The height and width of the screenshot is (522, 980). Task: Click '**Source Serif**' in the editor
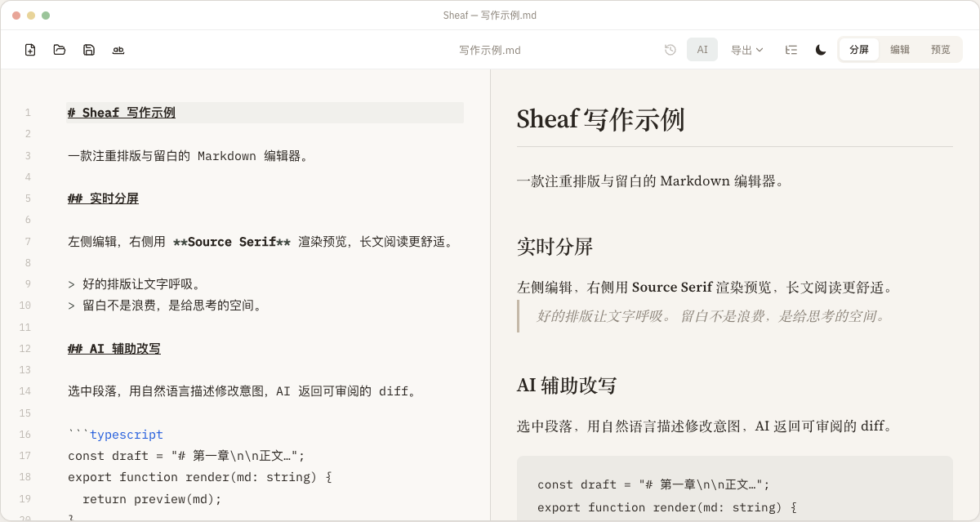tap(232, 242)
